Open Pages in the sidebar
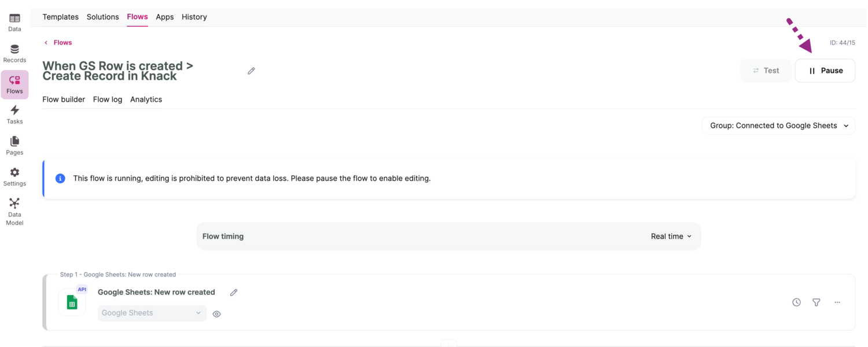Screen dimensions: 868x347 tap(14, 146)
